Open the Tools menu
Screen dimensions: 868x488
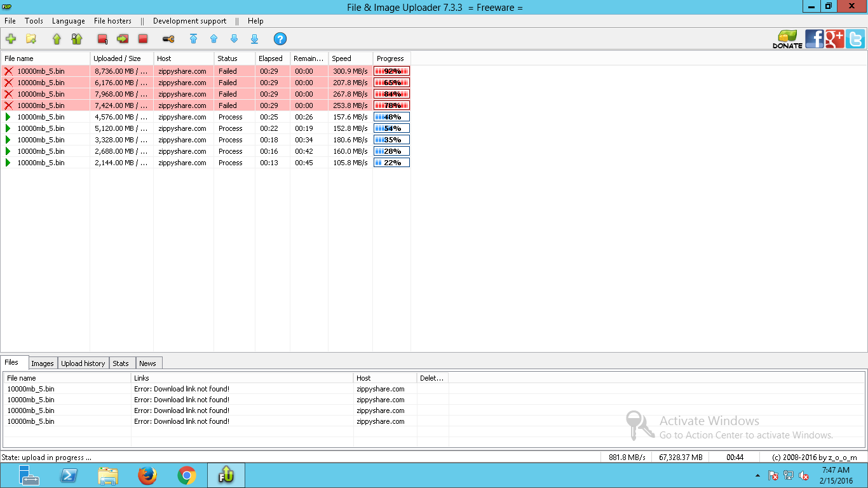point(34,21)
